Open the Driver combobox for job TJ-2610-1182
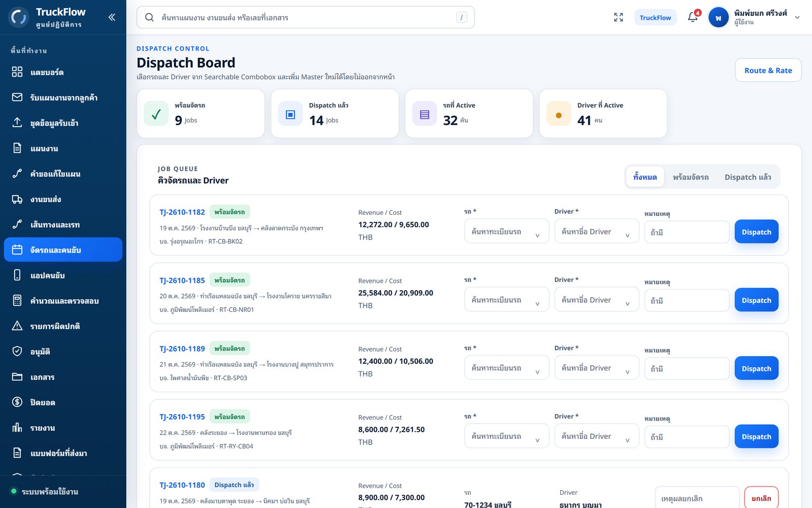The width and height of the screenshot is (812, 508). click(x=597, y=231)
